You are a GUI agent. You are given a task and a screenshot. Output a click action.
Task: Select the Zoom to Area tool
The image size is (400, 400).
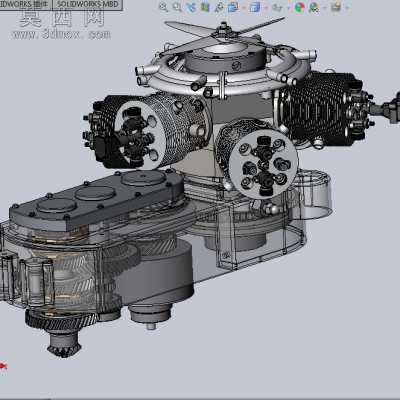[x=177, y=7]
